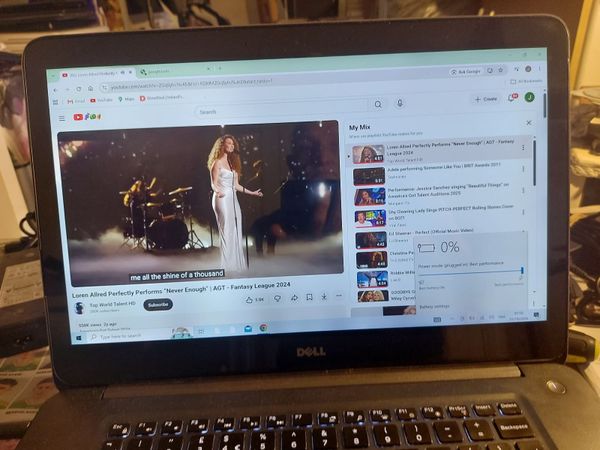Open the Mail app on taskbar
The image size is (600, 450).
pos(248,329)
